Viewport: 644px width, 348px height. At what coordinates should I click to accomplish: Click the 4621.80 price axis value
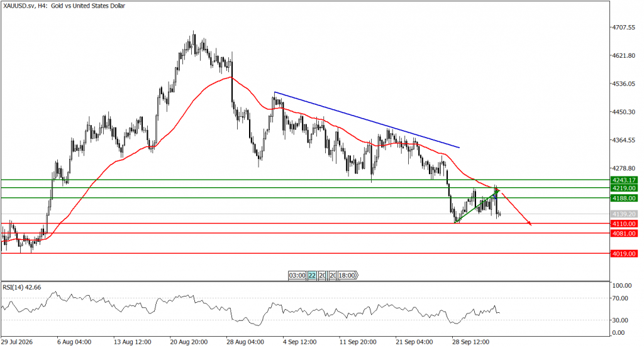pos(623,55)
